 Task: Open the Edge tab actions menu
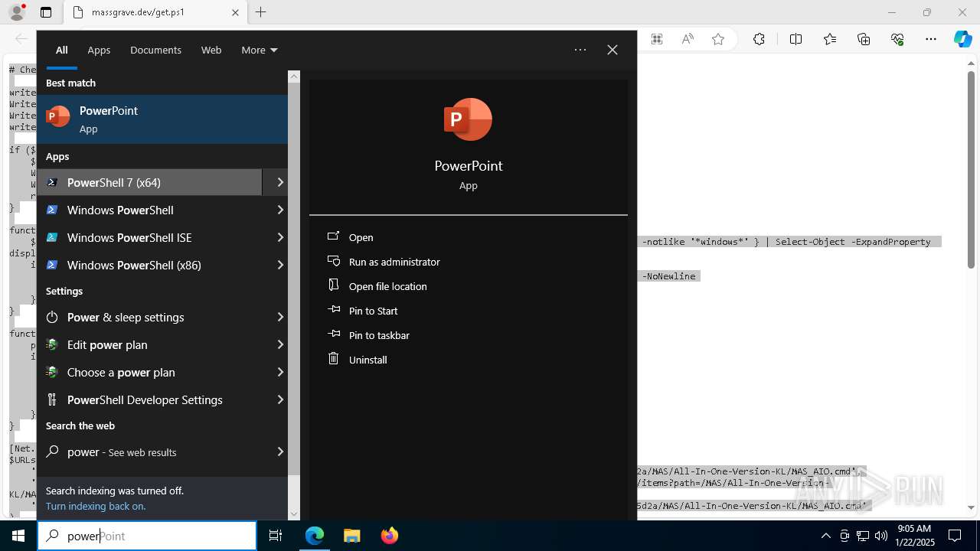pos(46,12)
